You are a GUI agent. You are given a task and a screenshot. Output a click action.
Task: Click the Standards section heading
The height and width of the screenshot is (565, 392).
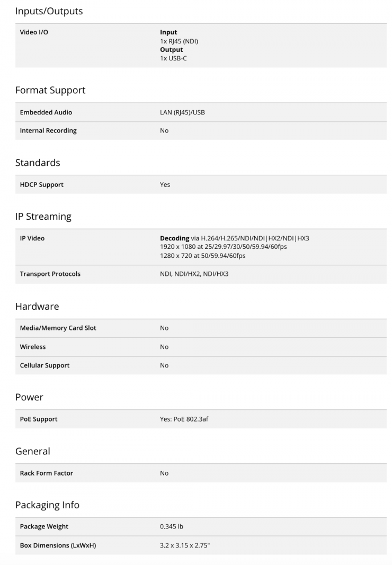pyautogui.click(x=38, y=163)
